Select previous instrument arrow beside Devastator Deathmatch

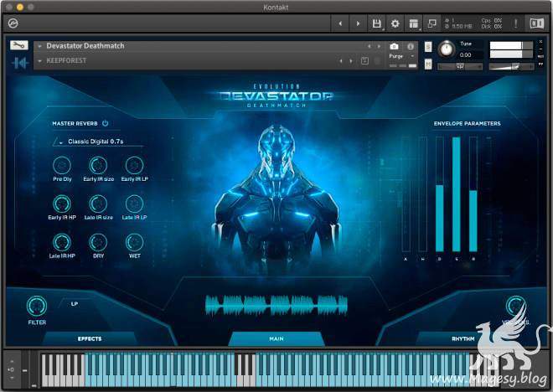[370, 46]
